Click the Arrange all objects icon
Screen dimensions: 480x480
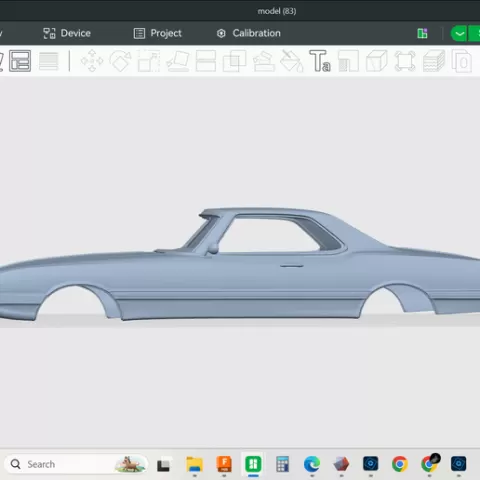point(20,61)
